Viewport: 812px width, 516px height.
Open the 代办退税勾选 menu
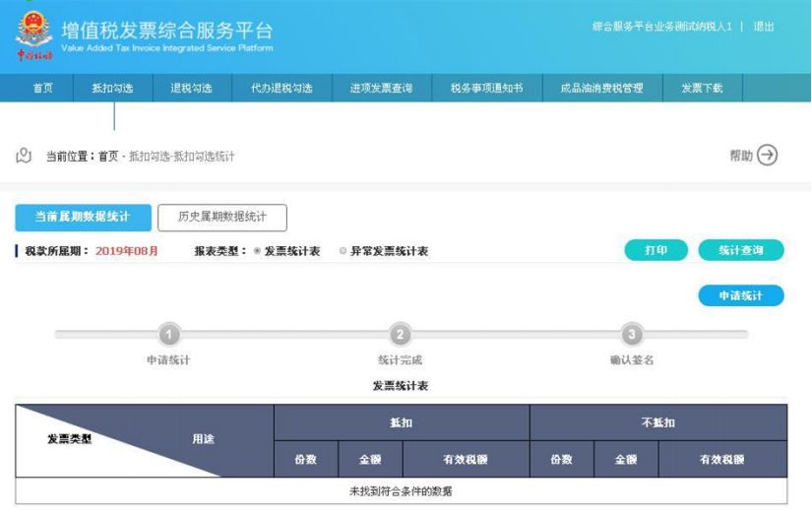[281, 88]
